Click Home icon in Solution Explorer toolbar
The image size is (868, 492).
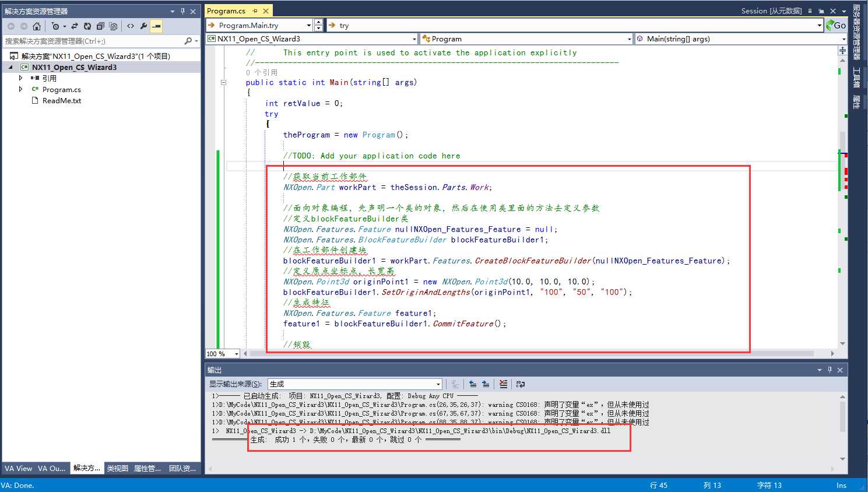point(37,26)
